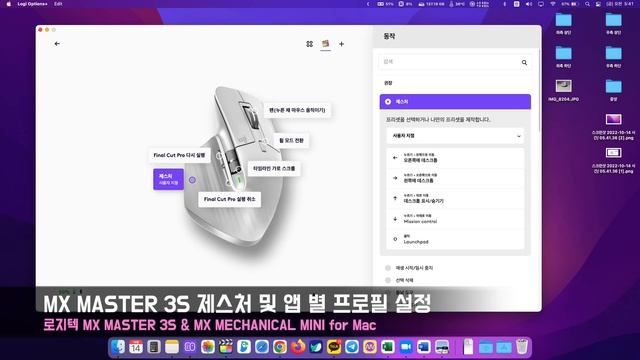
Task: Edit the right-swipe gesture row
Action: [x=455, y=178]
